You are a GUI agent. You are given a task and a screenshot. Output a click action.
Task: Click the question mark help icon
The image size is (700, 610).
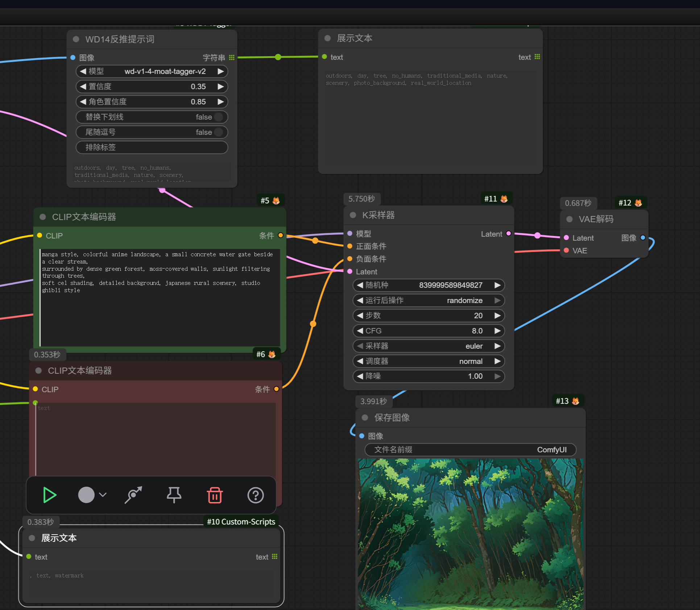pos(256,495)
